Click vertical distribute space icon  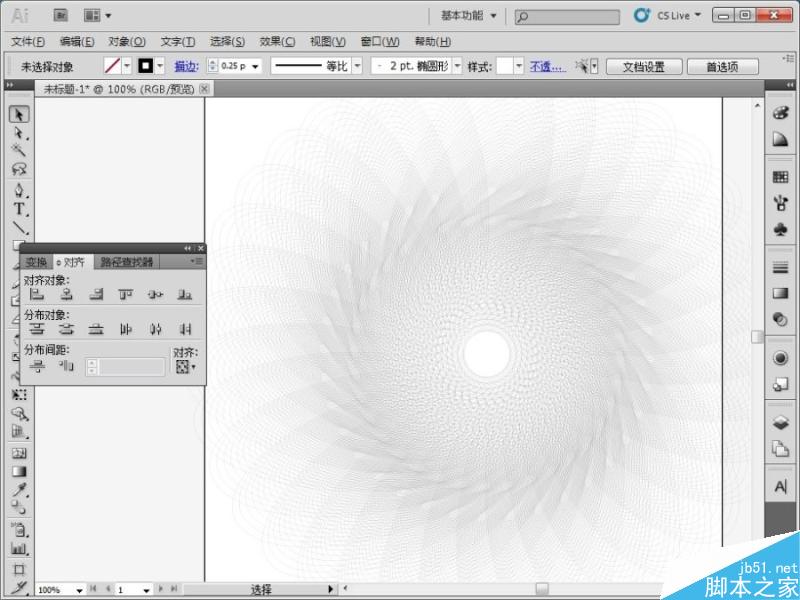coord(36,366)
